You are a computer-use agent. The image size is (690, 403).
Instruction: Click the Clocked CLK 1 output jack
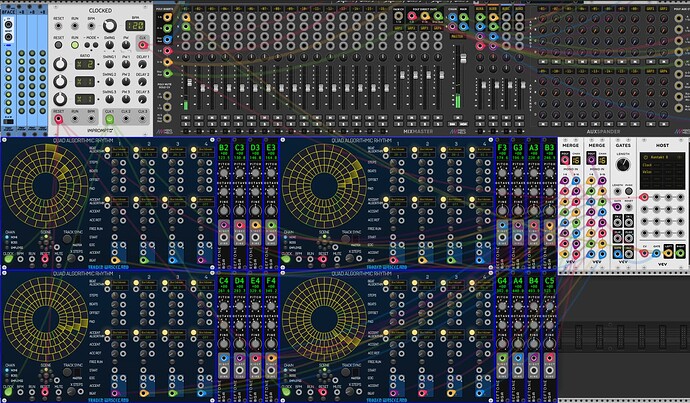tap(109, 119)
